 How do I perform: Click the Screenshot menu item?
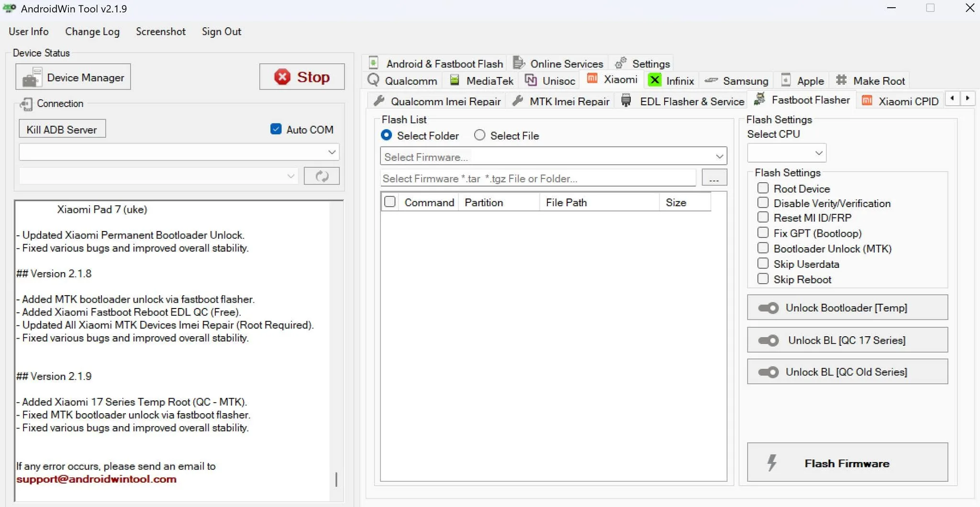tap(161, 32)
